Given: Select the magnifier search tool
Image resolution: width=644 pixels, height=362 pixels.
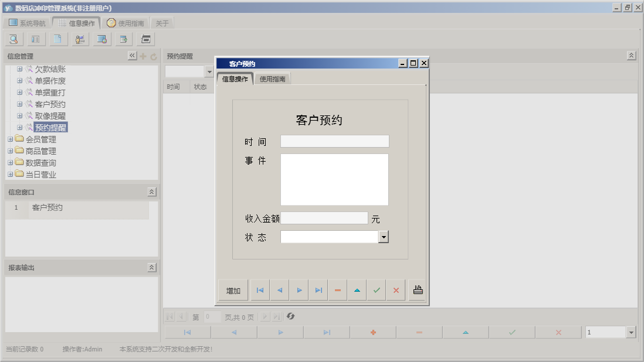Looking at the screenshot, I should [x=13, y=39].
